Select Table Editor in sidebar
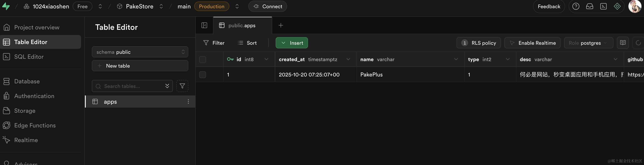This screenshot has width=644, height=165. coord(41,42)
